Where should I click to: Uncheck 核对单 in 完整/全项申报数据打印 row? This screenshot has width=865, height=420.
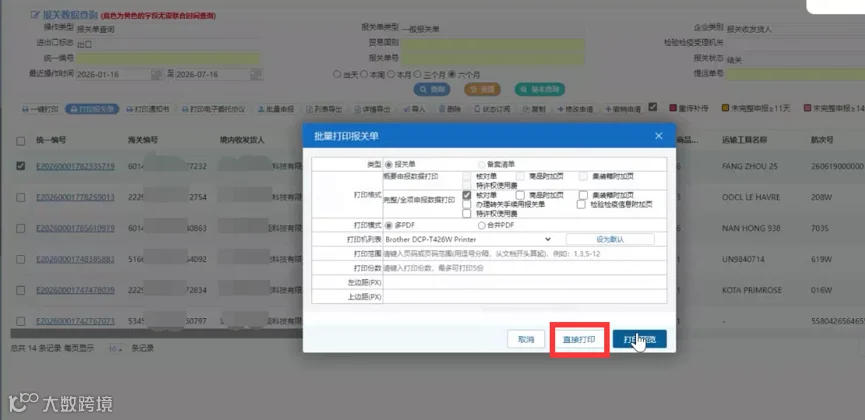467,195
